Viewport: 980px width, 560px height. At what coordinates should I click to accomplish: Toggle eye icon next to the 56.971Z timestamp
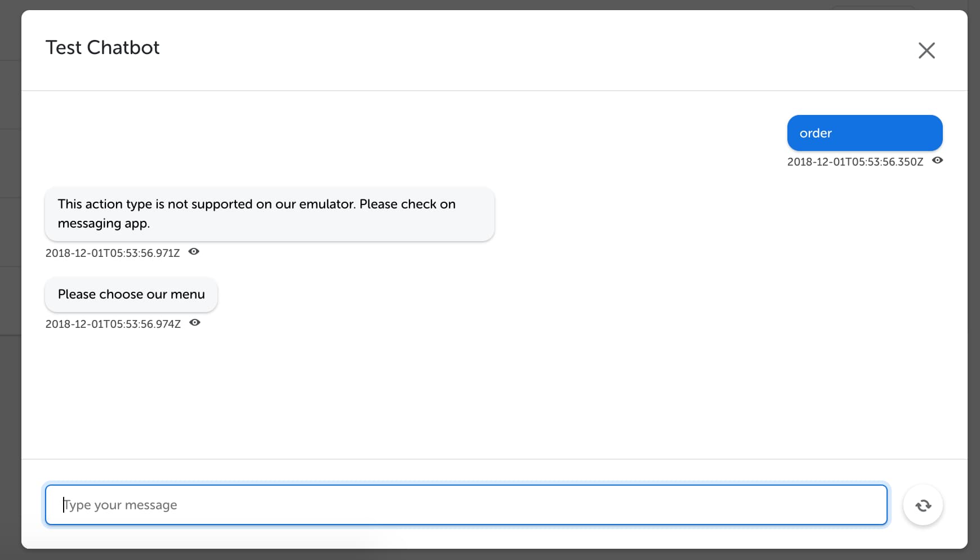[194, 252]
